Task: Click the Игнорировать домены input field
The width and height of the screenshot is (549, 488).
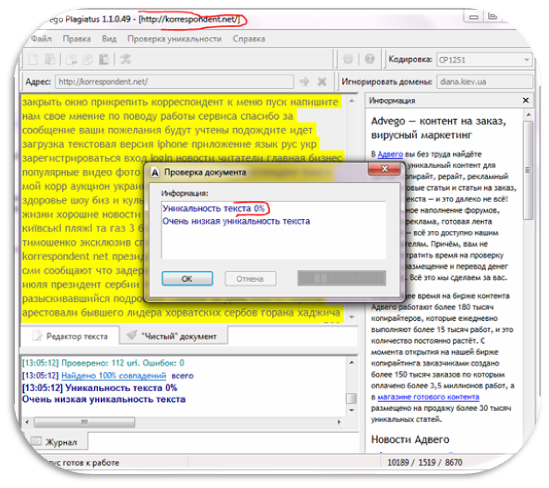Action: point(484,82)
